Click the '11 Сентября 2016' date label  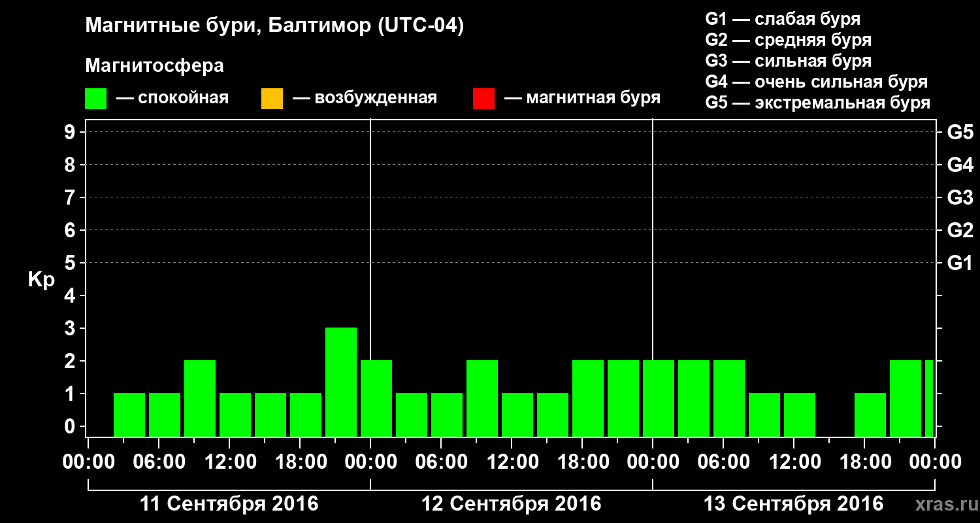coord(229,504)
